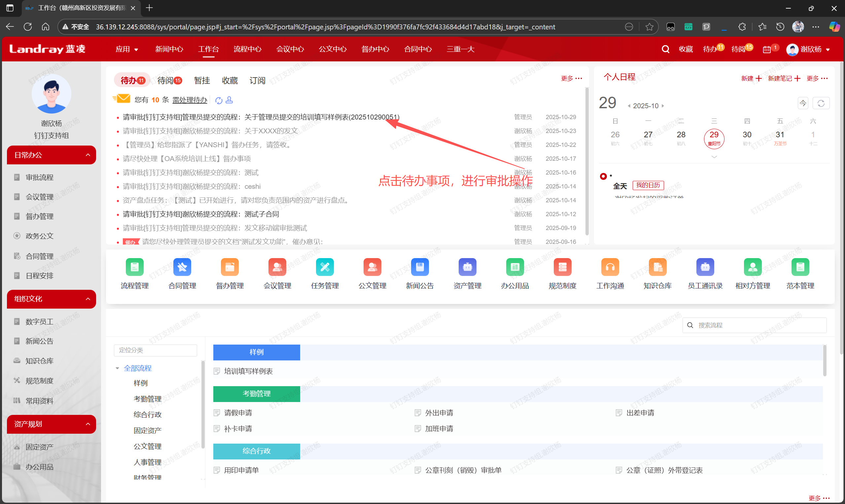Open the 合同管理 shortcut icon
This screenshot has width=845, height=504.
182,267
